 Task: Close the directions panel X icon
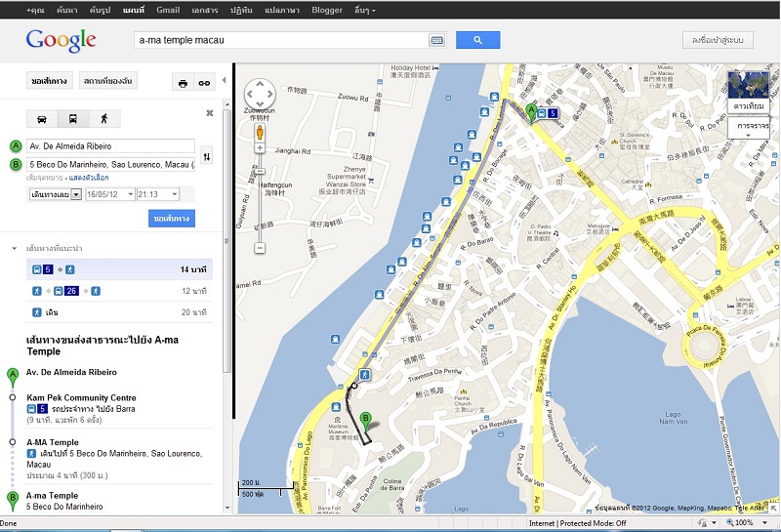(210, 113)
